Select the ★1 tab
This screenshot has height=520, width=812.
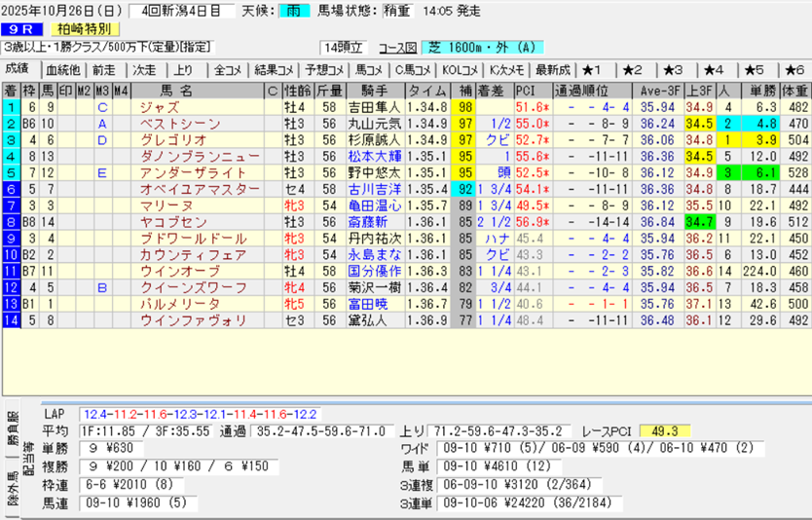[592, 70]
